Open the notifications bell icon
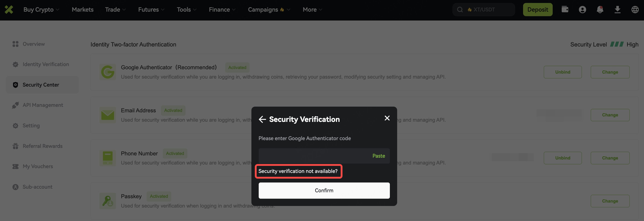The image size is (644, 221). [x=600, y=10]
